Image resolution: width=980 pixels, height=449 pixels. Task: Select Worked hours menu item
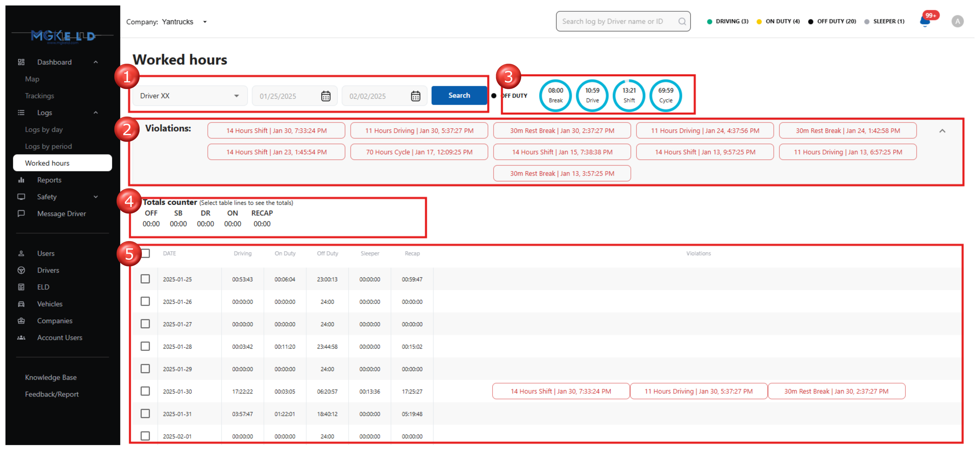[47, 163]
